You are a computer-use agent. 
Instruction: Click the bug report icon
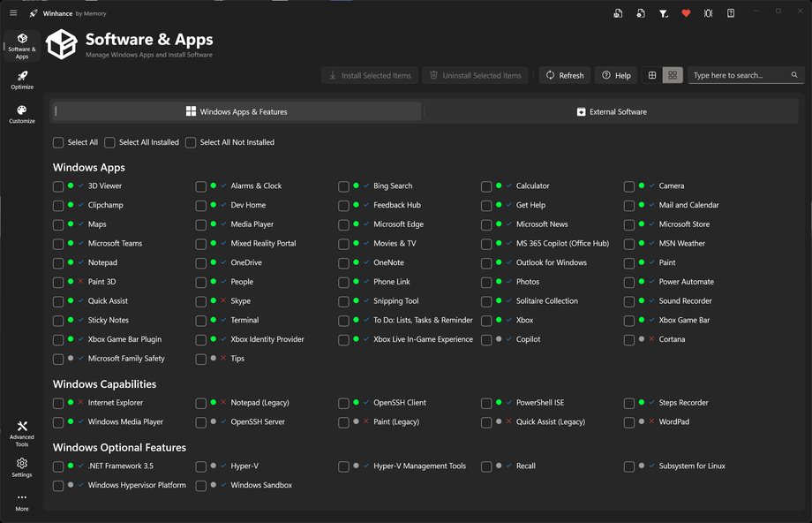coord(708,13)
